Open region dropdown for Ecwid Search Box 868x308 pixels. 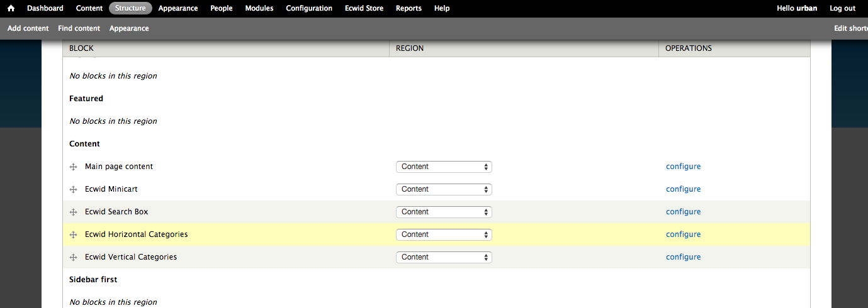(x=444, y=212)
